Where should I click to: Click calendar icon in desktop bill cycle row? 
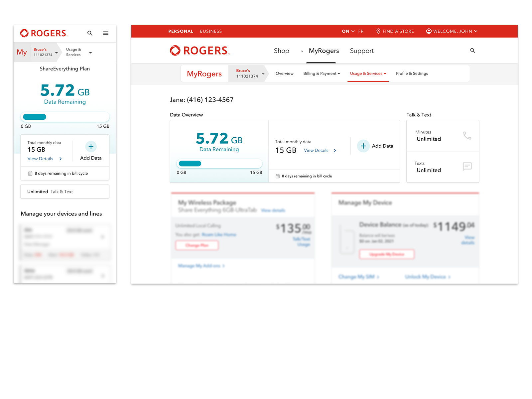pyautogui.click(x=278, y=176)
